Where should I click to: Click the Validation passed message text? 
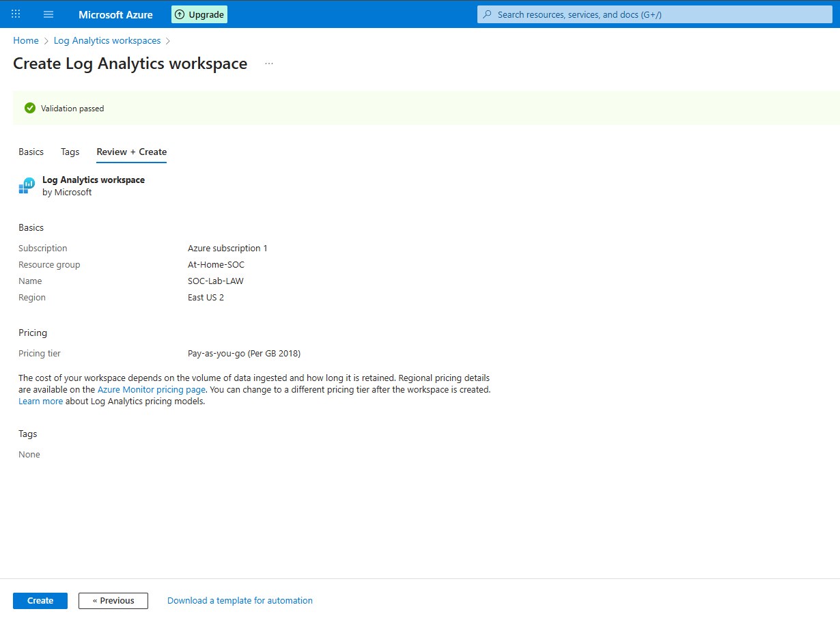tap(72, 109)
